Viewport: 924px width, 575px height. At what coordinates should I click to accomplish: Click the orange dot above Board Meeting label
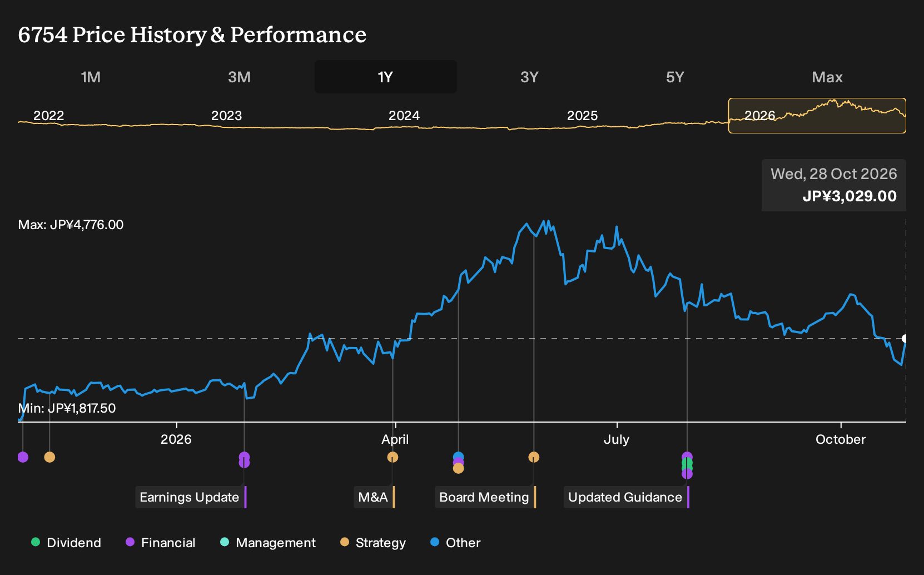[534, 457]
